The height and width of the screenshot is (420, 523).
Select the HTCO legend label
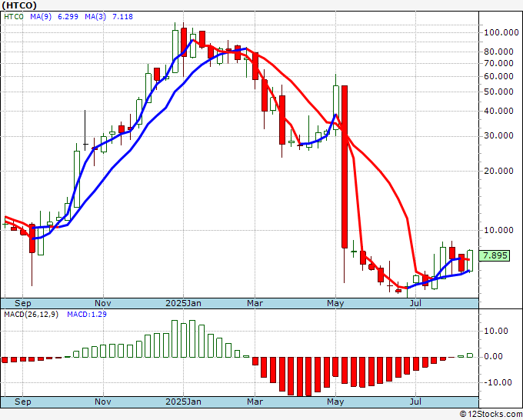click(14, 17)
